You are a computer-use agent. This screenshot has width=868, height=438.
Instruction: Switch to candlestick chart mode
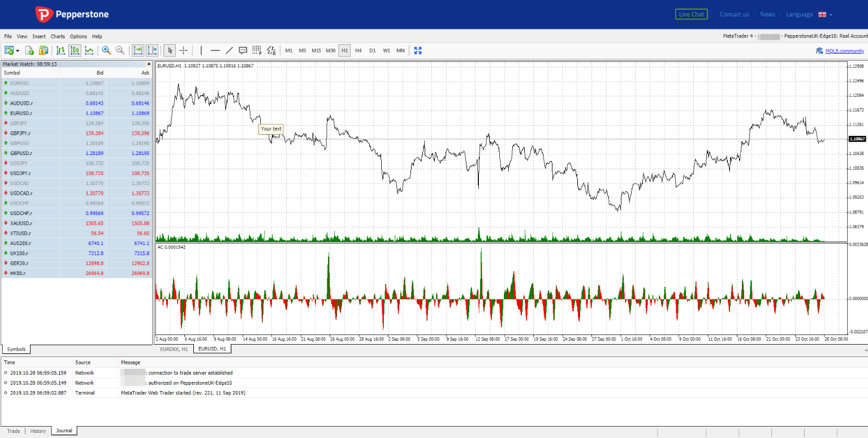tap(75, 50)
